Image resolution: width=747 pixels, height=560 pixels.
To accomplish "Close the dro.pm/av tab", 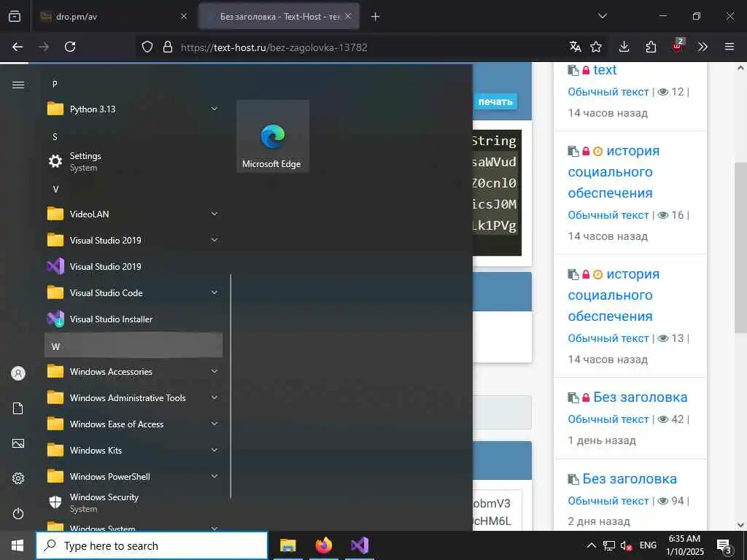I will point(184,16).
